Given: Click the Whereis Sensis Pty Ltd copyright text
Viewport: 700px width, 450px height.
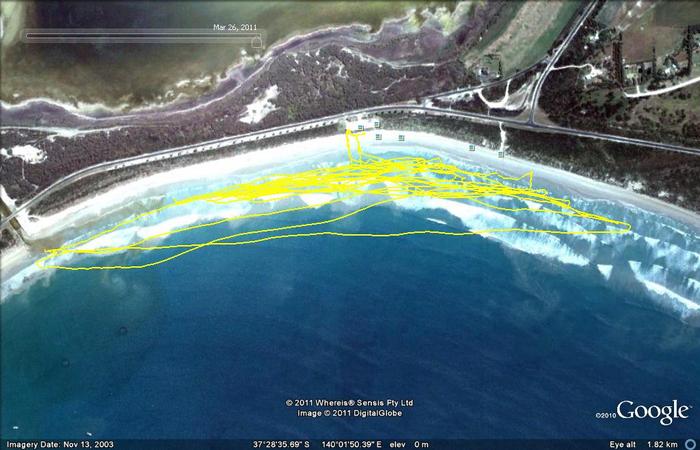Looking at the screenshot, I should click(x=349, y=403).
